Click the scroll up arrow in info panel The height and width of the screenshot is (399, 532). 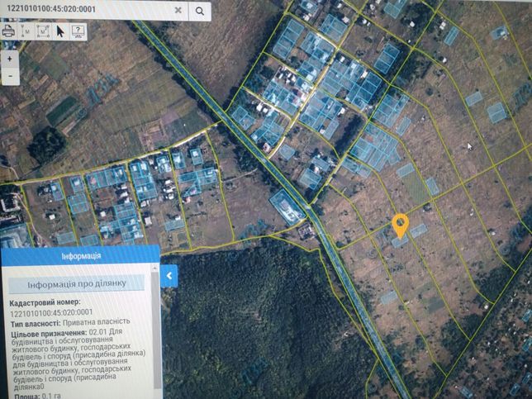[x=155, y=268]
